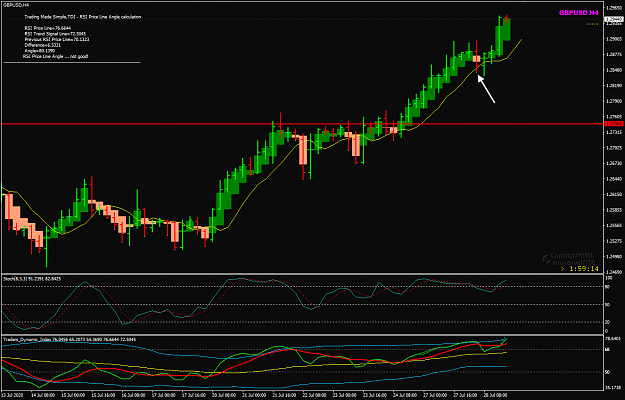Click the 1.26730 price axis label
Image resolution: width=625 pixels, height=400 pixels.
(x=614, y=163)
